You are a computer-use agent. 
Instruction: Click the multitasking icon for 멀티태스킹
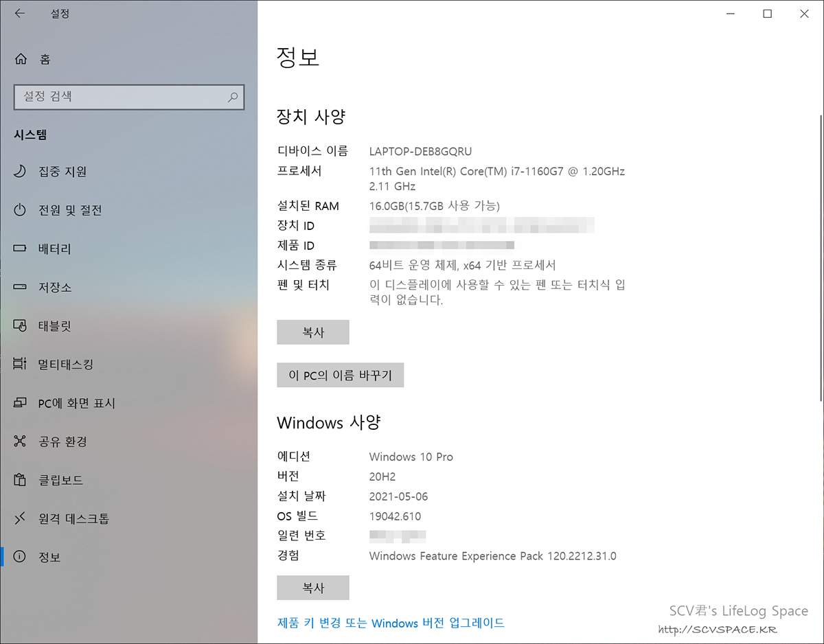coord(20,365)
